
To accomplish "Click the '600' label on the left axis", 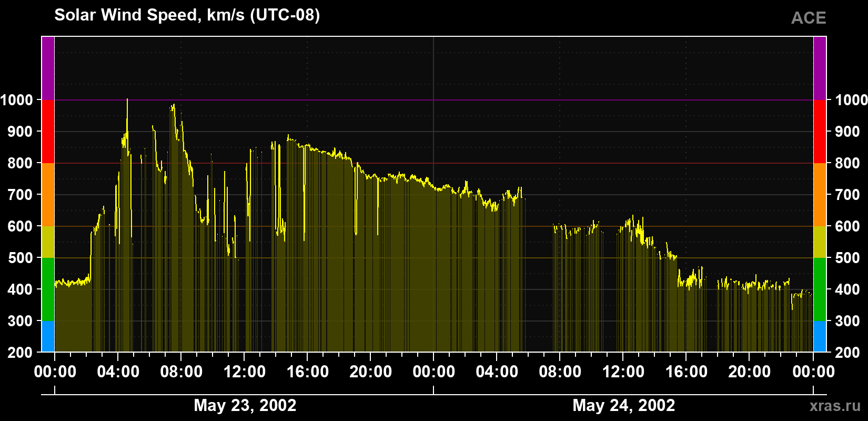I will [x=20, y=226].
